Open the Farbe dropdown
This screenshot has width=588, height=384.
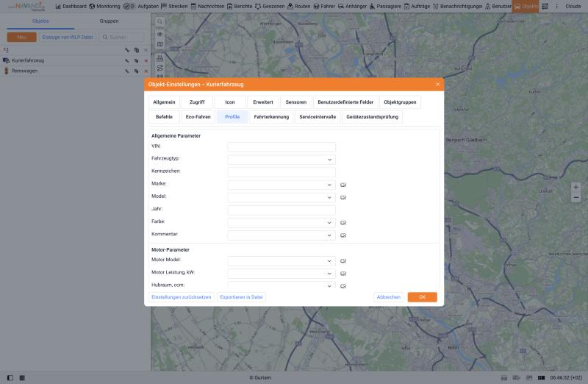click(282, 223)
